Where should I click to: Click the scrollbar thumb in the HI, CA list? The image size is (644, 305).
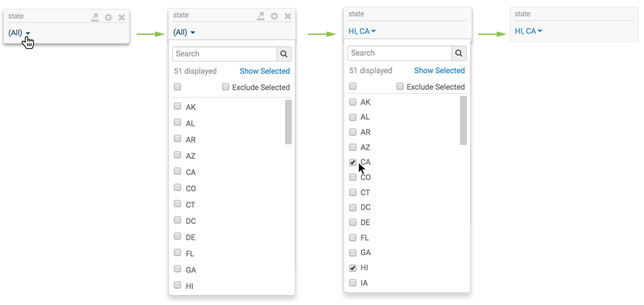pos(463,120)
